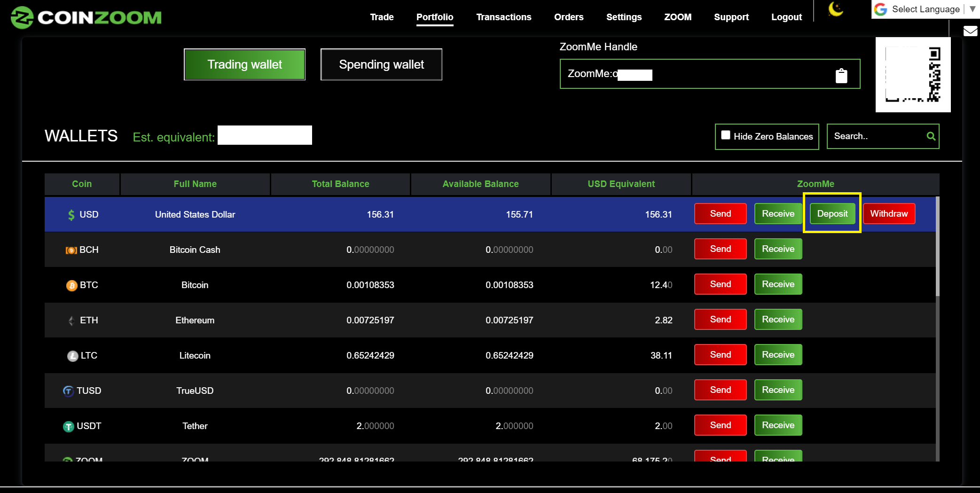Click the Tether coin icon
This screenshot has width=980, height=493.
[x=69, y=426]
